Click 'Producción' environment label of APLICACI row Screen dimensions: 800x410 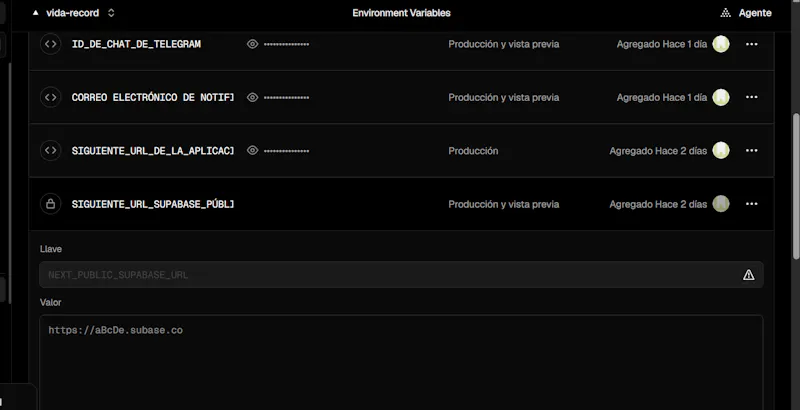coord(473,151)
